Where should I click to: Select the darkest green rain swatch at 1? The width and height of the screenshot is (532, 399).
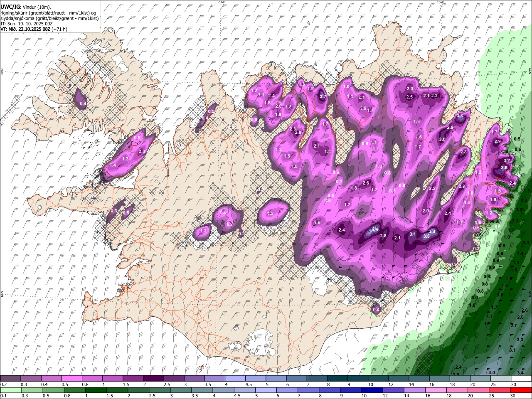(x=95, y=390)
